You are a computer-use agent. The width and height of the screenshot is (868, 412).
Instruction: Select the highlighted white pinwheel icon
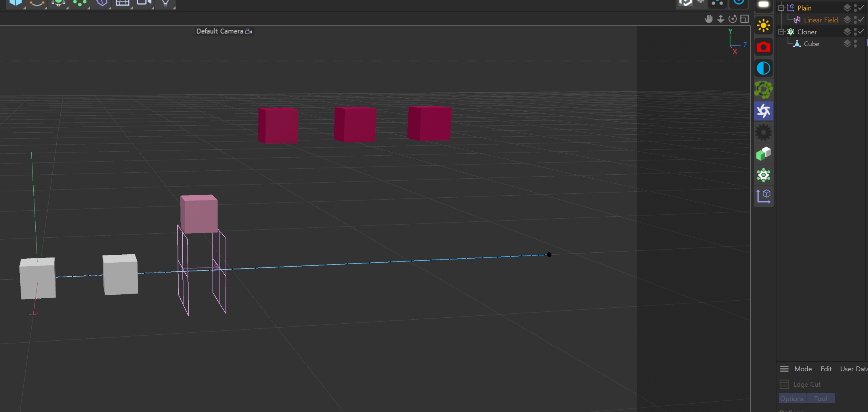pos(763,111)
